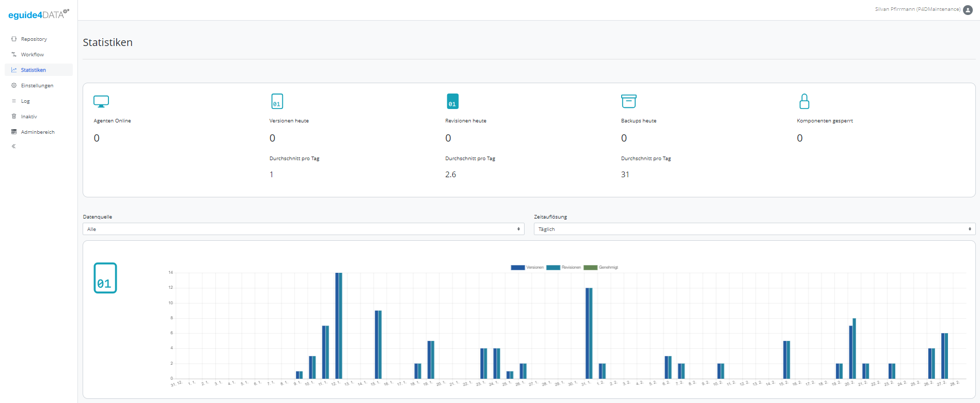Go to the Workflow section
This screenshot has height=403, width=980.
[32, 55]
